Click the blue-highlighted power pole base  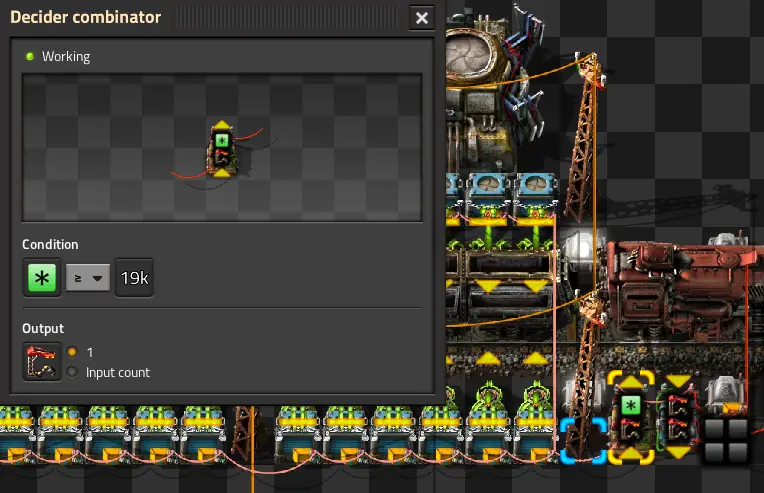click(x=583, y=439)
